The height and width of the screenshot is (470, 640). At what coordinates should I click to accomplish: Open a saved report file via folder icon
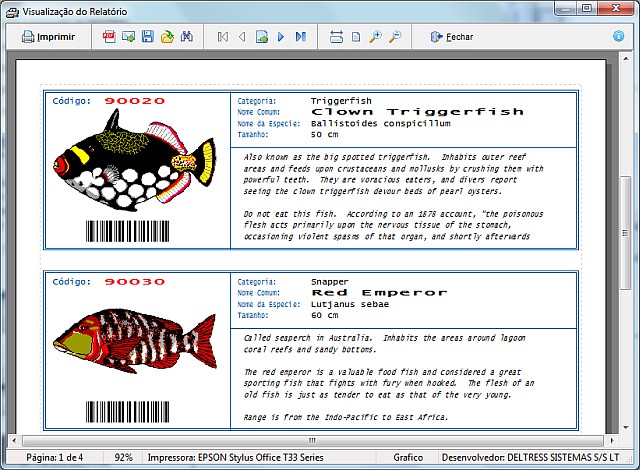(x=167, y=37)
